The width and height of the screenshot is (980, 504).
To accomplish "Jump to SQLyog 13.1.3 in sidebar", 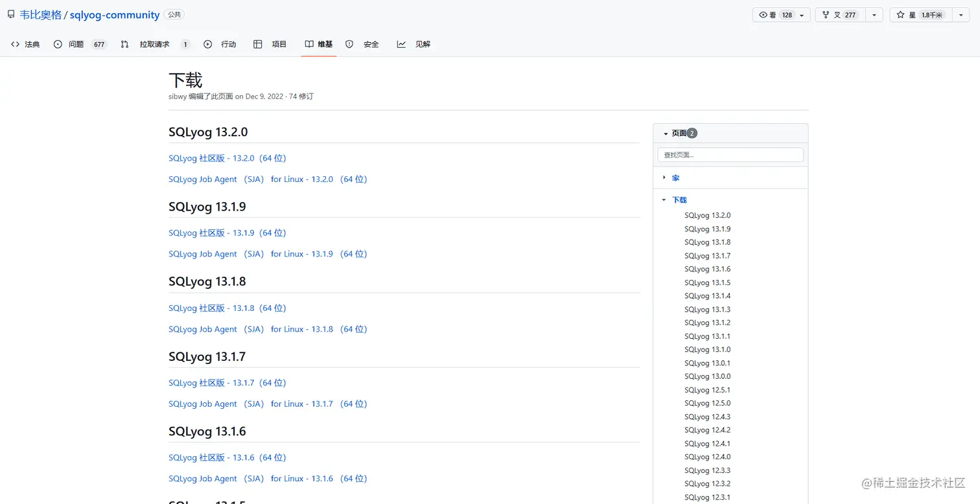I will [707, 310].
